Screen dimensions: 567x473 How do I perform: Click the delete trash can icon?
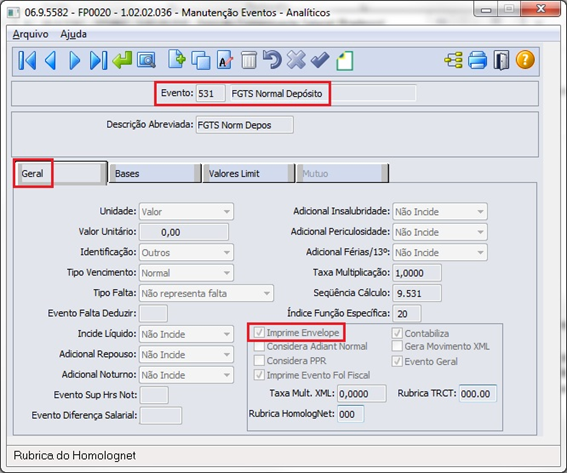point(249,60)
